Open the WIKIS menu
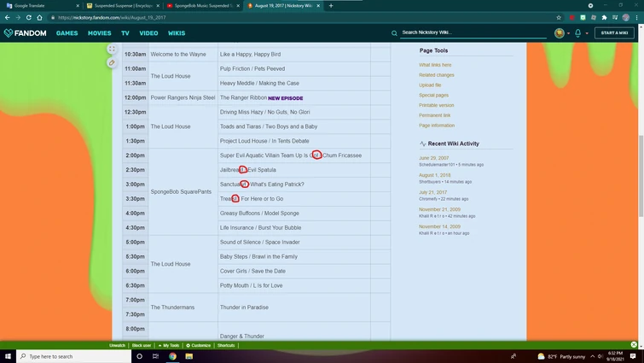This screenshot has width=644, height=363. click(177, 33)
